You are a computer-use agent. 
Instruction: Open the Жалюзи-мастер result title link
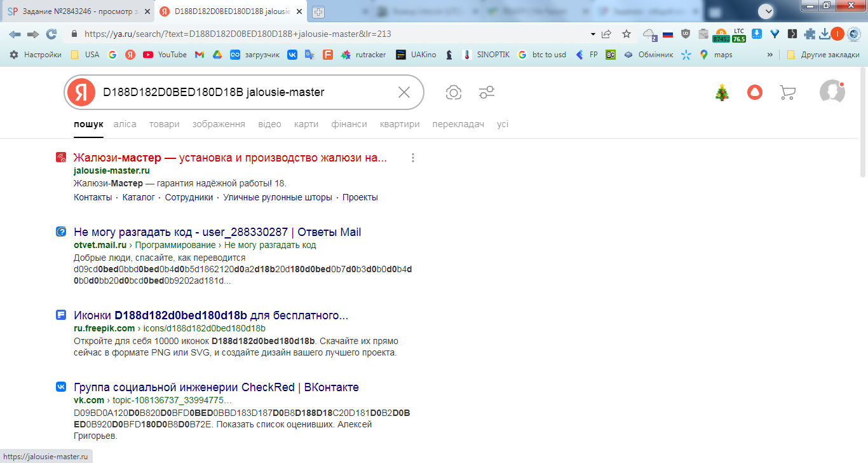point(230,158)
